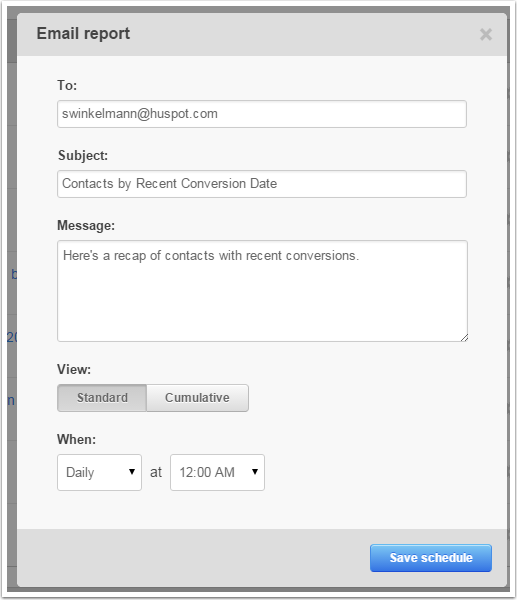Viewport: 517px width, 600px height.
Task: Click the arrow on the 12:00 AM dropdown
Action: click(x=254, y=472)
